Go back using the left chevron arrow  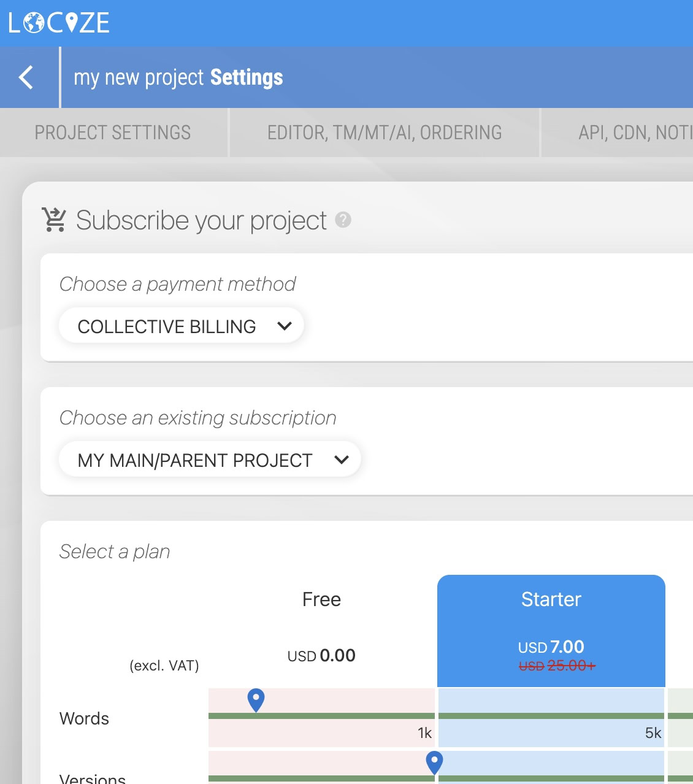26,77
